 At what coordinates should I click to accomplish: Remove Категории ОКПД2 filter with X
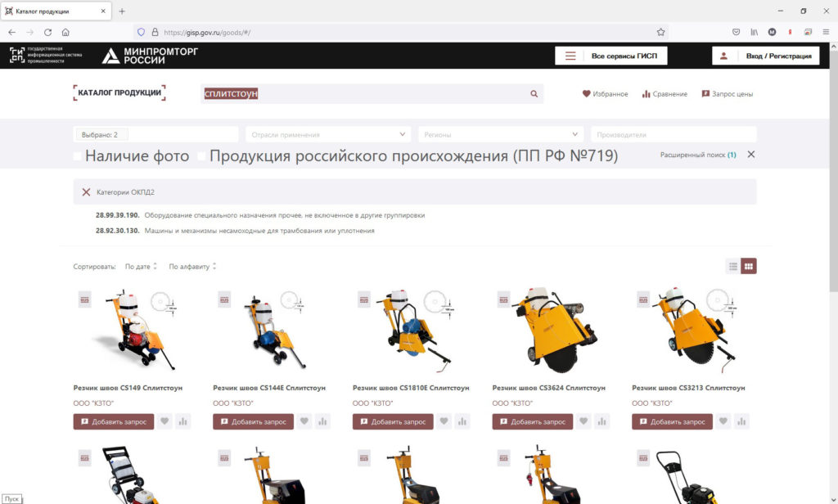coord(86,192)
